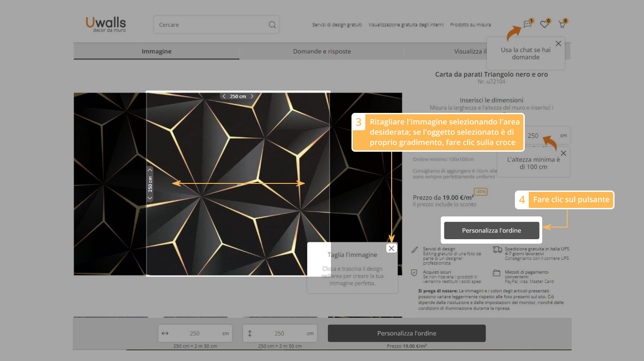Click up arrow on crop height handle
Viewport: 644px width, 361px height.
[150, 170]
